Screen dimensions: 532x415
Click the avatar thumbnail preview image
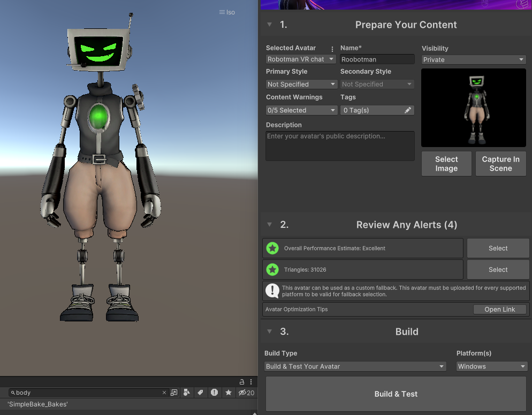474,108
